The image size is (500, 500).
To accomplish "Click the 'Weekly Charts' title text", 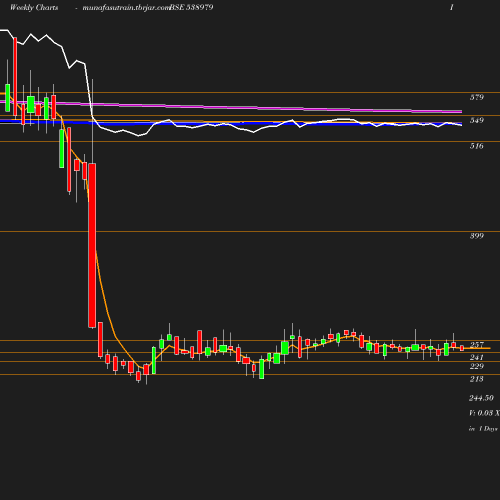I will [x=34, y=8].
